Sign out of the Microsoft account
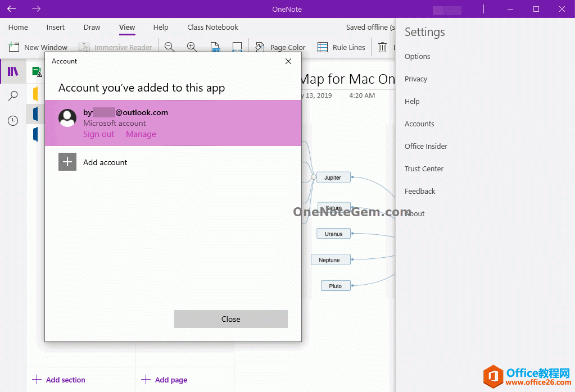 click(98, 134)
